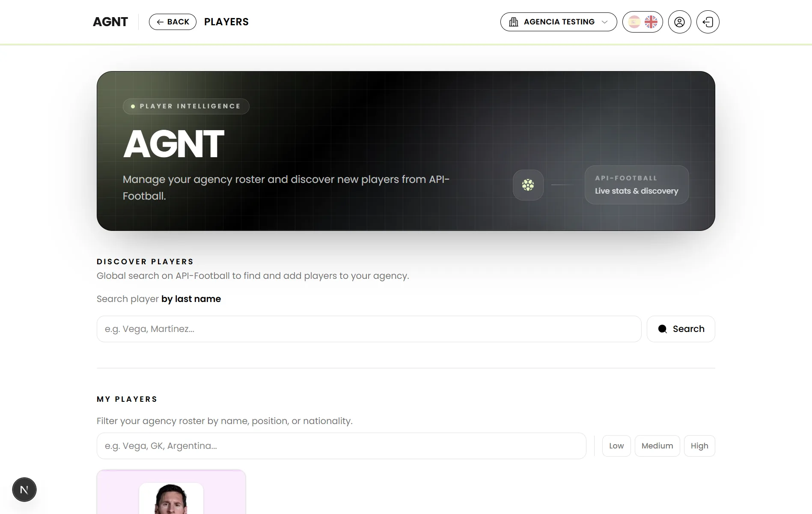Select the High filter chip
This screenshot has height=514, width=812.
click(x=699, y=446)
